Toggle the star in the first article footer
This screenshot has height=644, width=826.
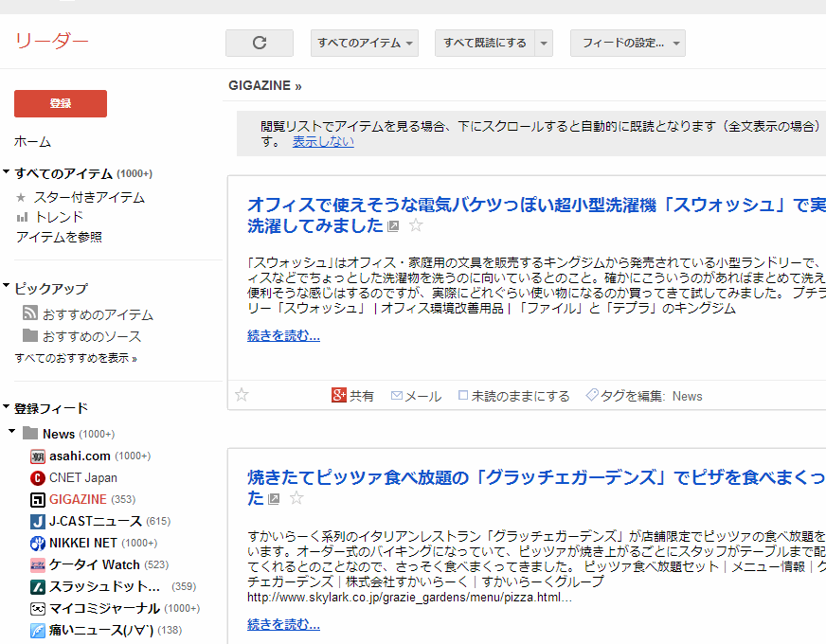[242, 395]
